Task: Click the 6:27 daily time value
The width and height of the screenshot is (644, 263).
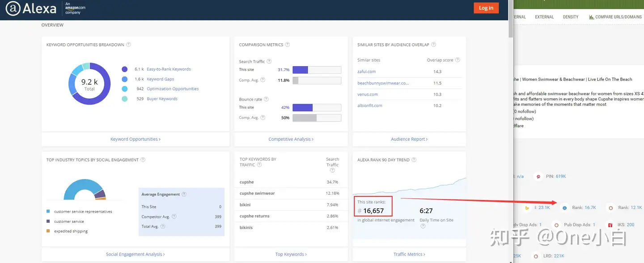Action: pyautogui.click(x=426, y=211)
